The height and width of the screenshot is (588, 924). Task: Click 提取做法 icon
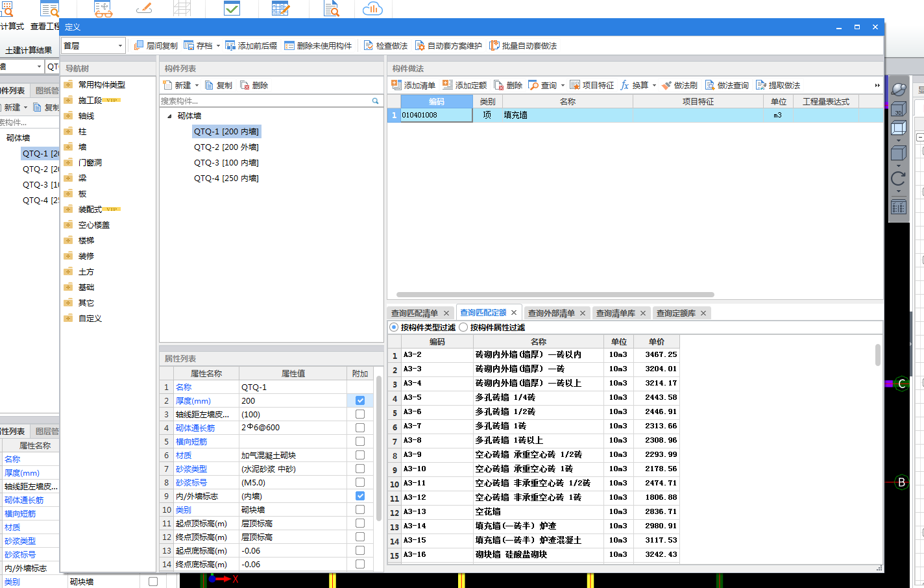coord(761,85)
